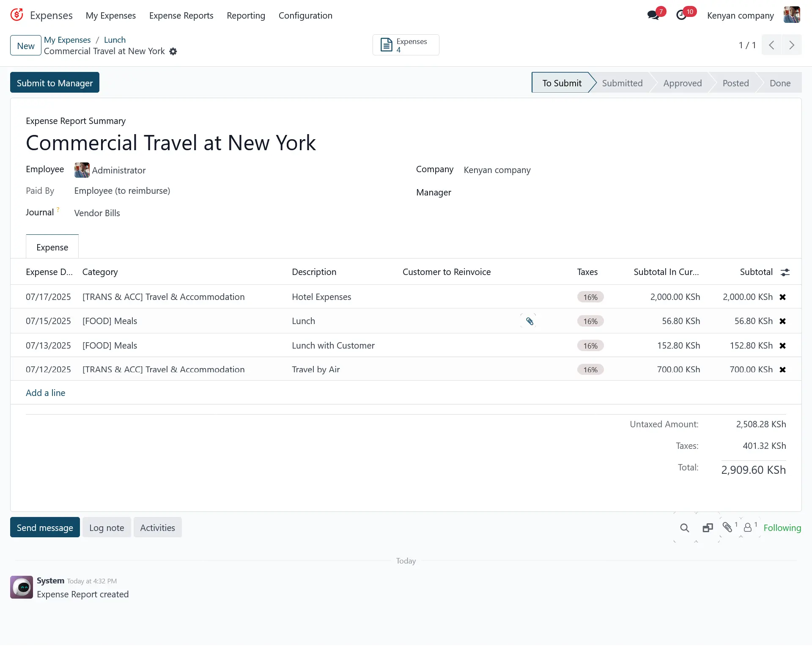Click the attachment paperclip on Lunch row
The height and width of the screenshot is (646, 812).
[x=529, y=321]
